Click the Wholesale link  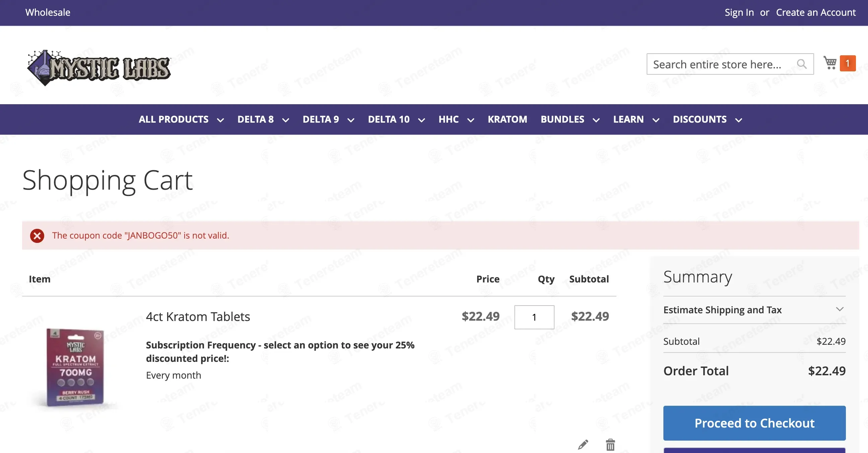(48, 12)
